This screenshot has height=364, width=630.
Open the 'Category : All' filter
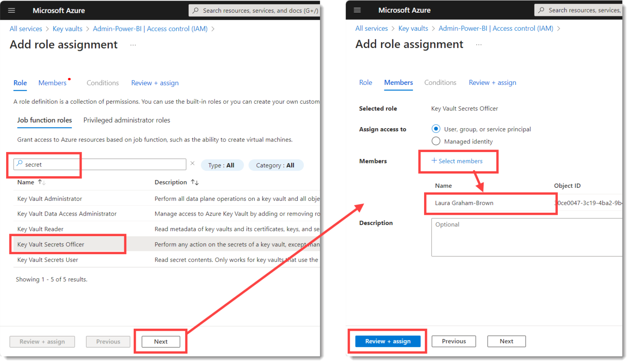pos(276,165)
